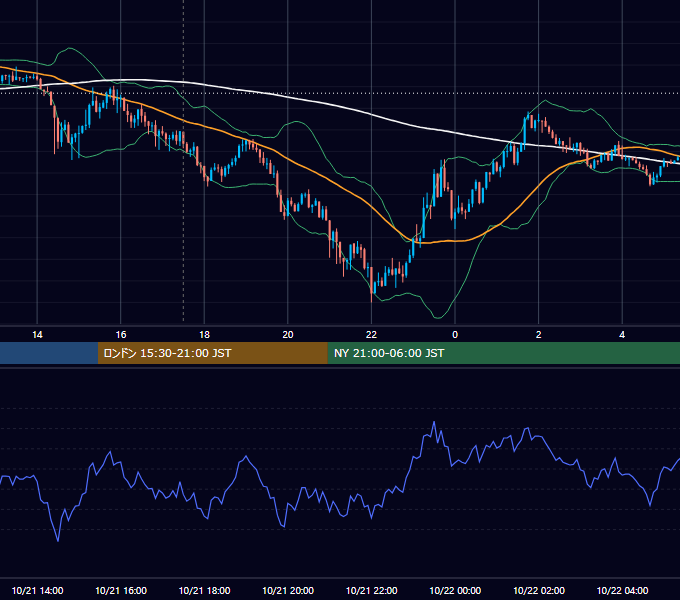Click the 10/21 18:00 date label
This screenshot has height=600, width=680.
pos(204,590)
